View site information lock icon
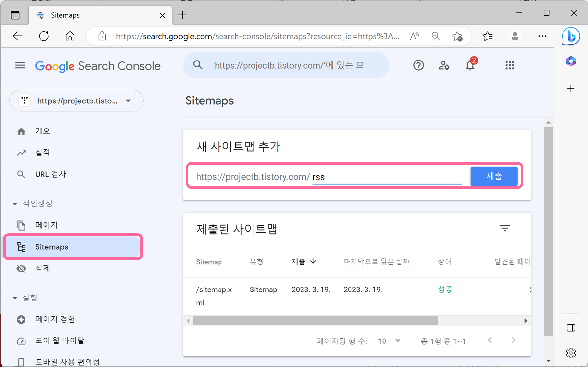Viewport: 588px width, 368px height. click(x=102, y=36)
